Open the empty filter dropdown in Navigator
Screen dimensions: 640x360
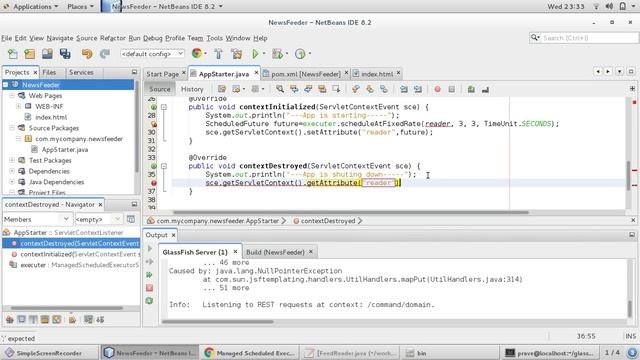point(98,219)
